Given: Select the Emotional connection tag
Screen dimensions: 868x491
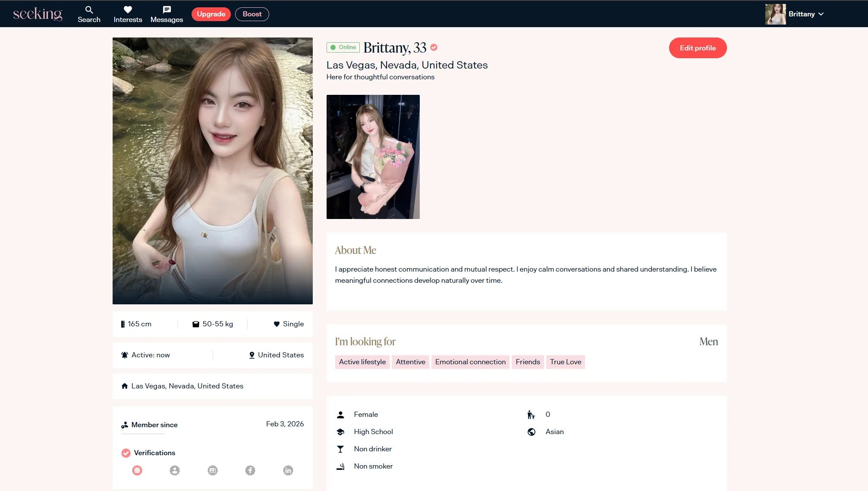Looking at the screenshot, I should click(x=470, y=362).
